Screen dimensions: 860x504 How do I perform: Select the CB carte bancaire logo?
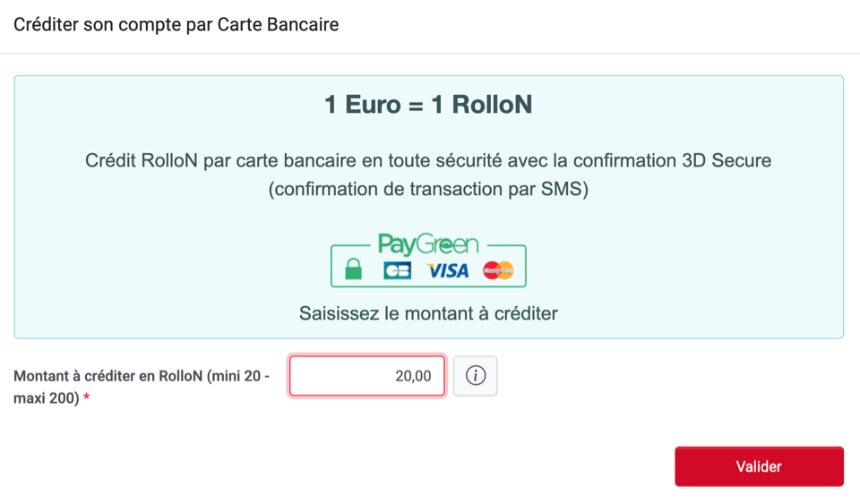[397, 270]
